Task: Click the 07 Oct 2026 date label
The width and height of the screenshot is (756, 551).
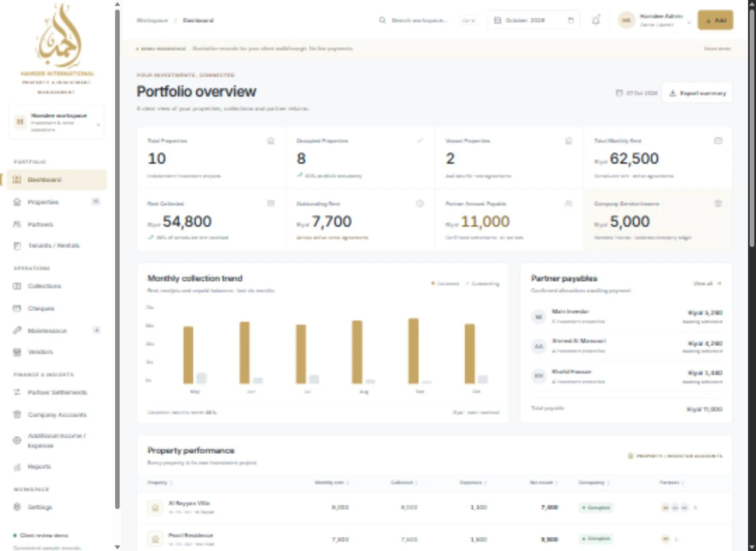Action: point(637,93)
